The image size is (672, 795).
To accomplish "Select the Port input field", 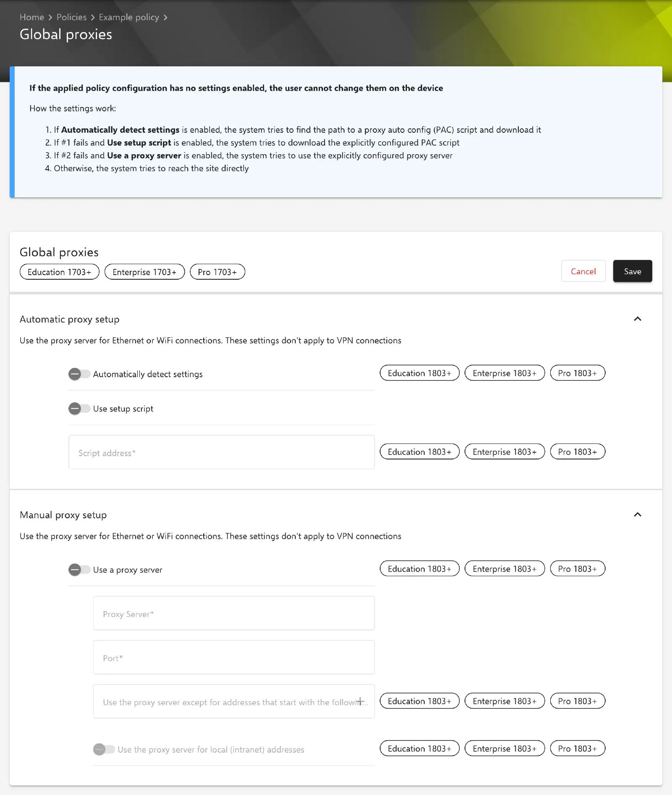I will tap(234, 657).
